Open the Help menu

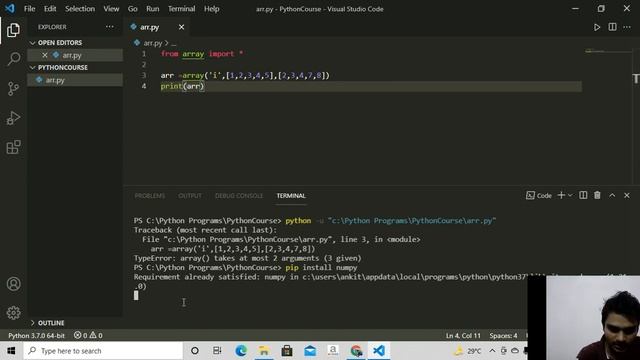coord(211,9)
